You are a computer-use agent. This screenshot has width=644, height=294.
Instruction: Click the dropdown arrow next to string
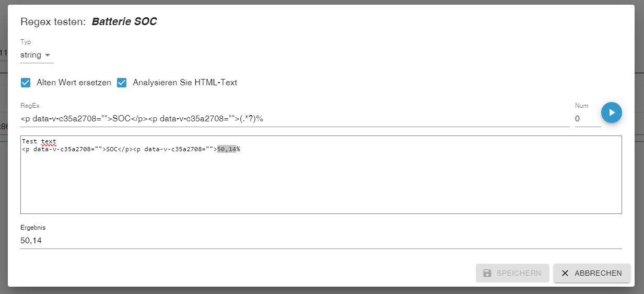[48, 55]
